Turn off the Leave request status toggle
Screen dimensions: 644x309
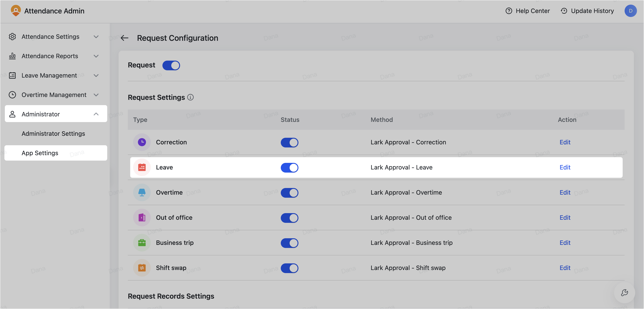click(x=290, y=168)
